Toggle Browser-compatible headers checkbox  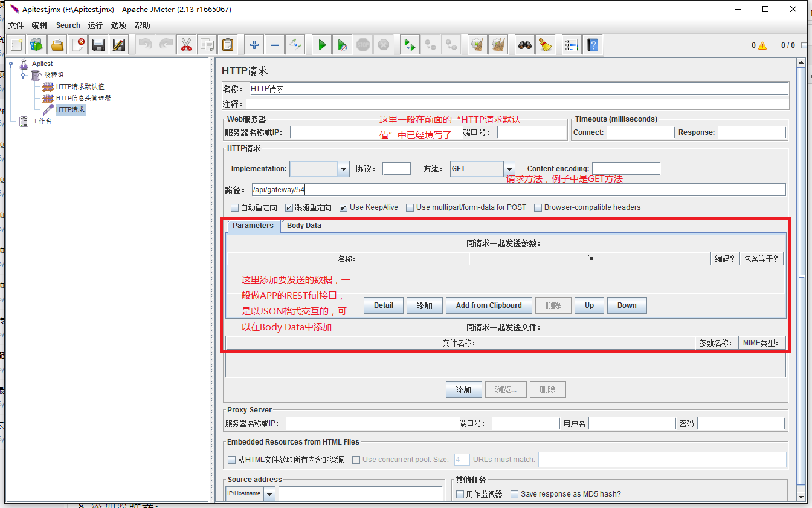pos(538,207)
